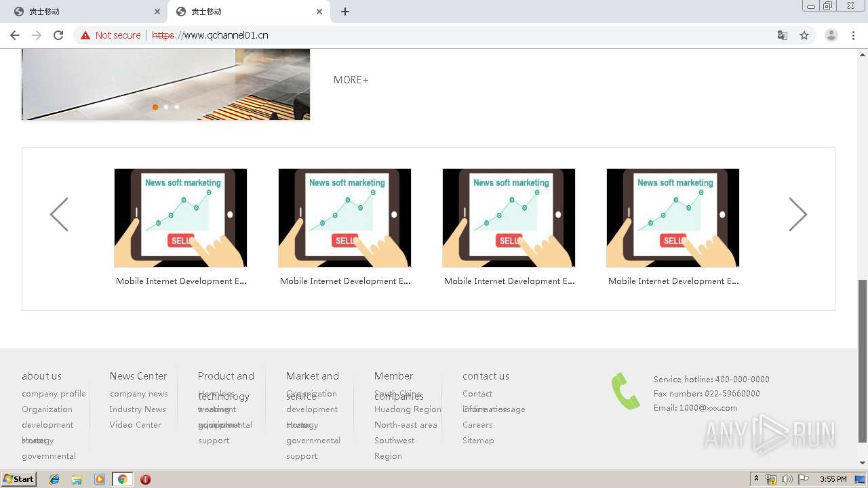Click the MORE+ link
This screenshot has height=488, width=868.
point(351,80)
